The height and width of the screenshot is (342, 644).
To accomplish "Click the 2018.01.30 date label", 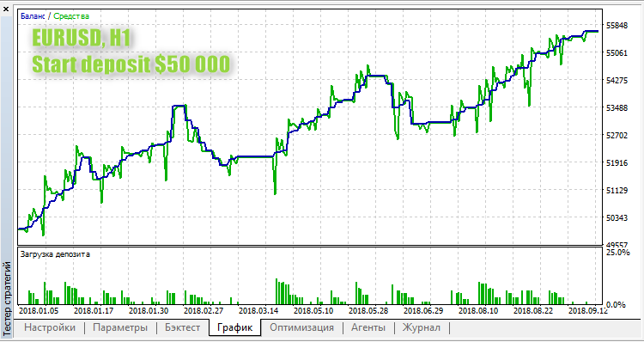I will [x=148, y=310].
